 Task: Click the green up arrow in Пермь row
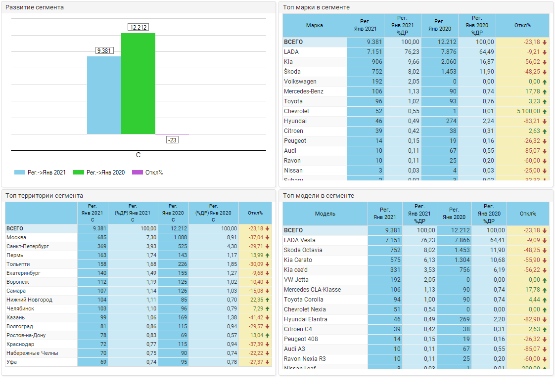(x=268, y=256)
